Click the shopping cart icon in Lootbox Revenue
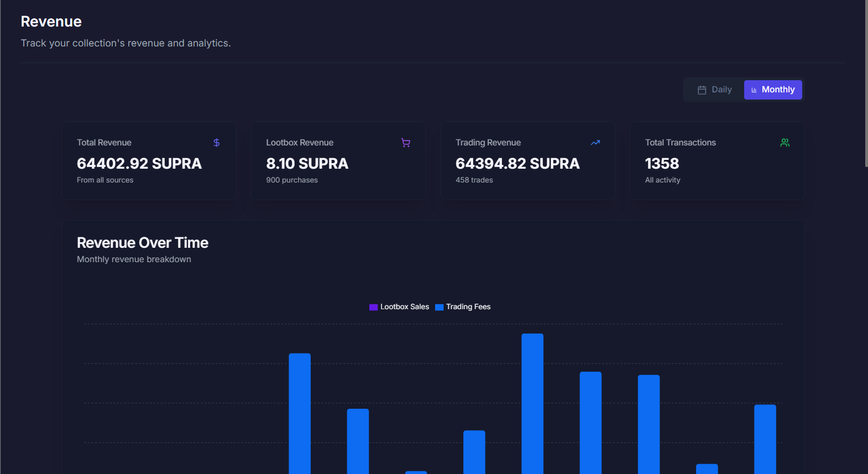Screen dimensions: 868x474 [x=406, y=143]
